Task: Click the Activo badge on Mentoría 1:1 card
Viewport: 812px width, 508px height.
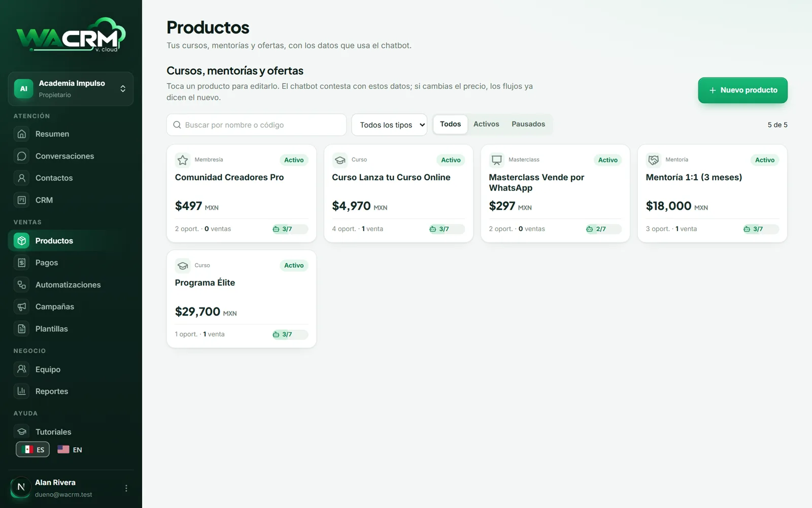Action: tap(764, 160)
